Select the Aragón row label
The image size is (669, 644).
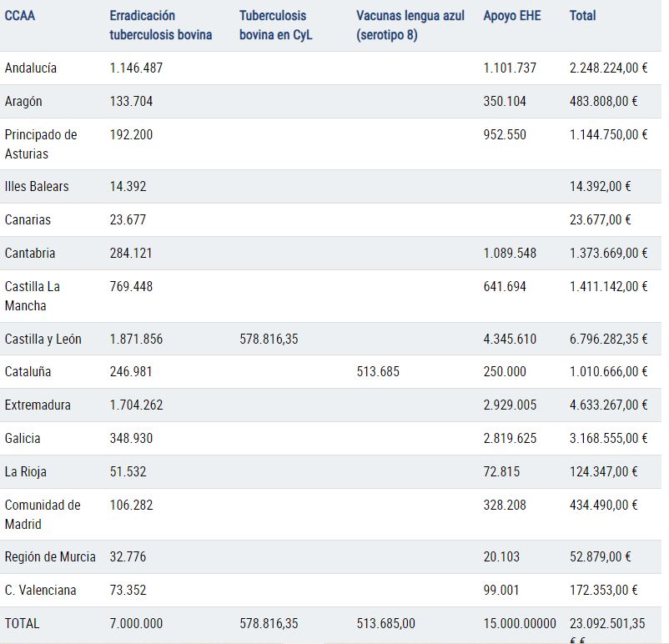click(x=23, y=102)
